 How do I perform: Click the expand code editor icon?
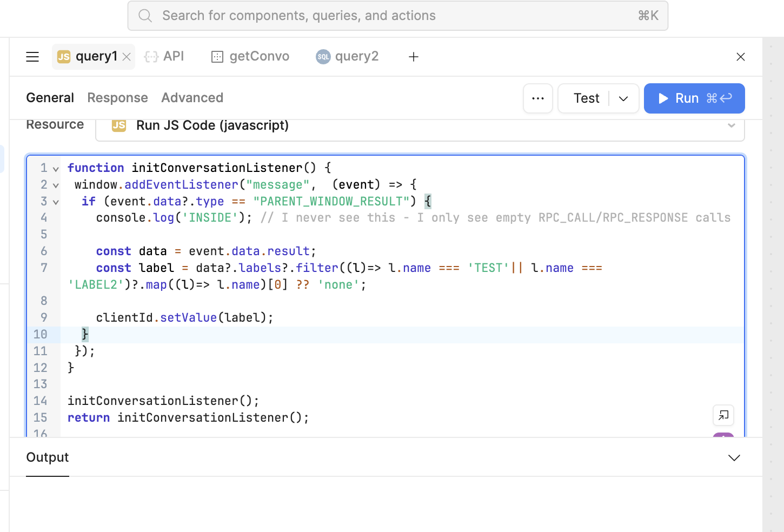click(x=723, y=415)
